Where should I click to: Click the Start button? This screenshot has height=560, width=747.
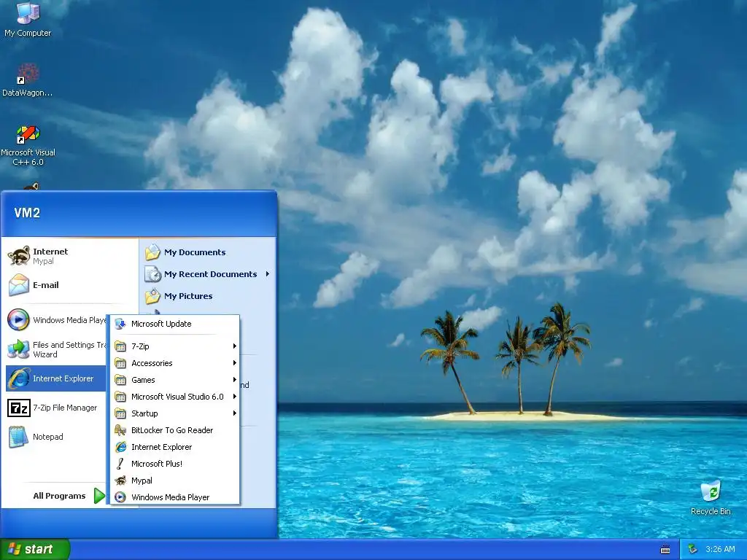click(35, 549)
